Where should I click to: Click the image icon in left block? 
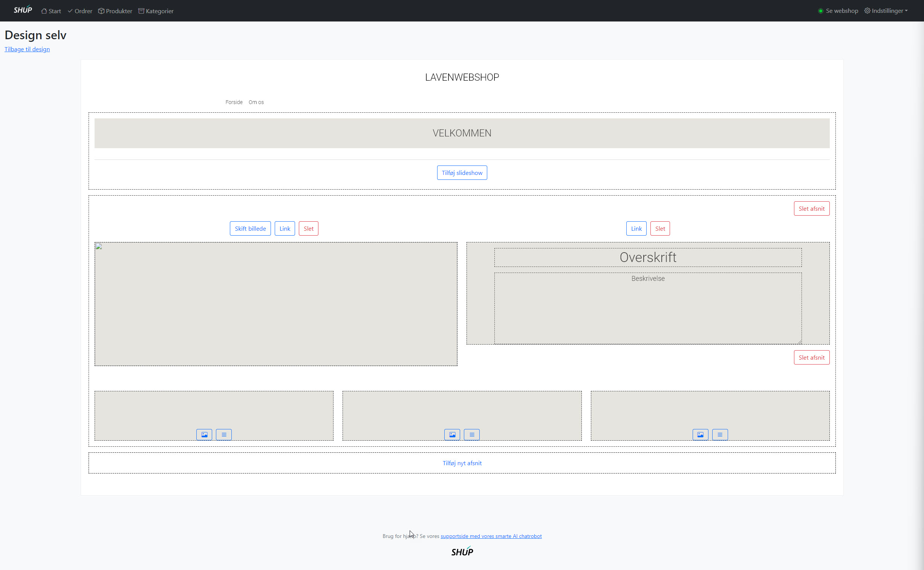tap(204, 435)
